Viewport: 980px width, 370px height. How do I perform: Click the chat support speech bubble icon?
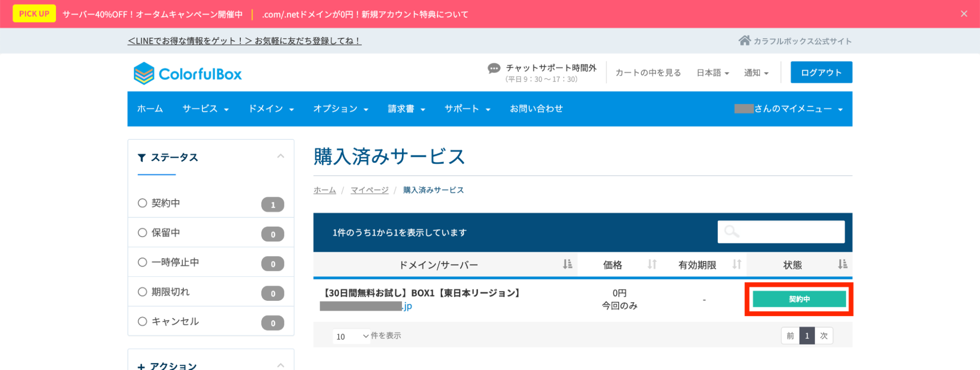click(494, 68)
